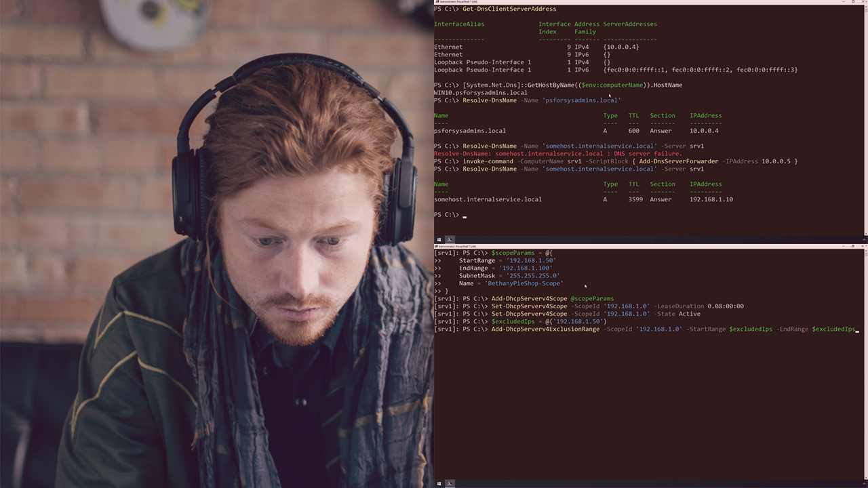This screenshot has height=488, width=868.
Task: Click the empty PS C:\> prompt cursor
Action: pyautogui.click(x=465, y=215)
